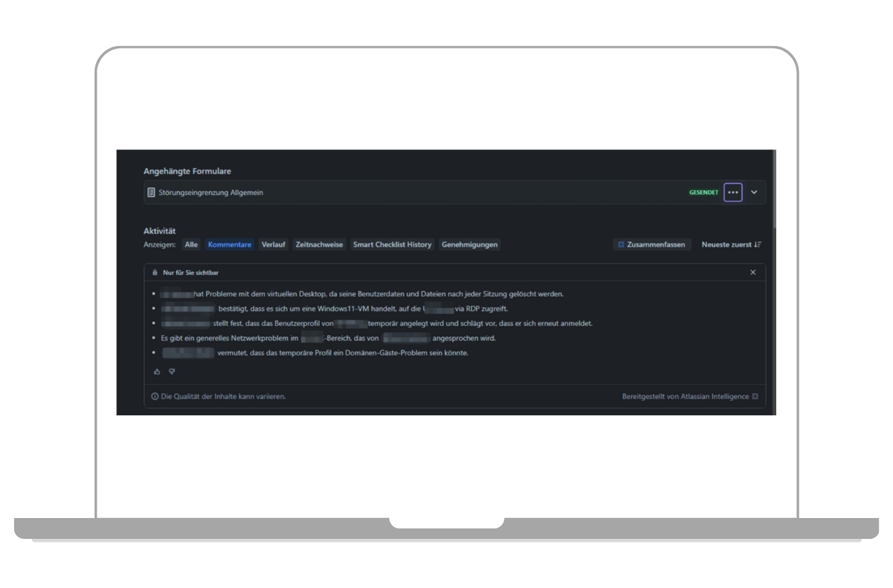Click the page's vertical scrollbar at right edge
The height and width of the screenshot is (588, 893).
pyautogui.click(x=773, y=282)
